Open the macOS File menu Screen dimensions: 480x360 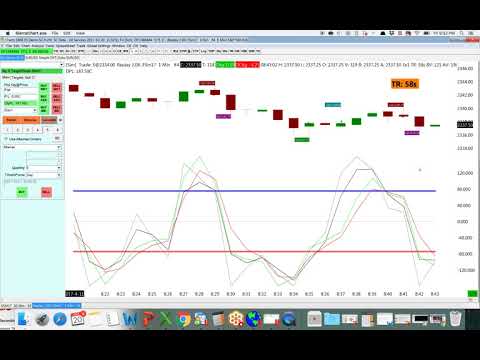pyautogui.click(x=55, y=33)
